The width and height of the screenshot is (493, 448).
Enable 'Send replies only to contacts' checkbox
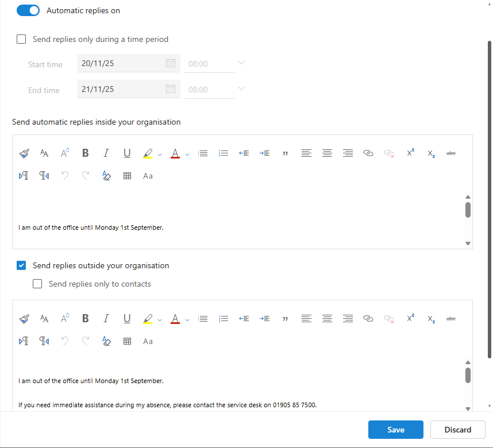coord(38,284)
